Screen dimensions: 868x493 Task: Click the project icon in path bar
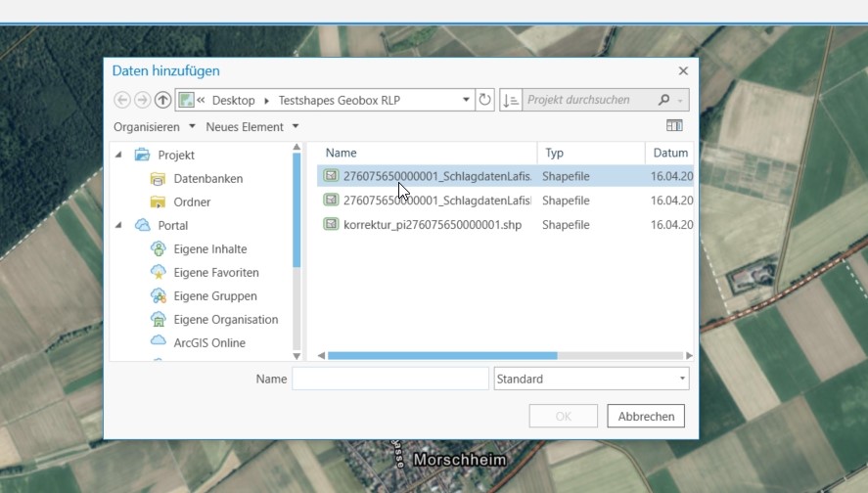187,100
